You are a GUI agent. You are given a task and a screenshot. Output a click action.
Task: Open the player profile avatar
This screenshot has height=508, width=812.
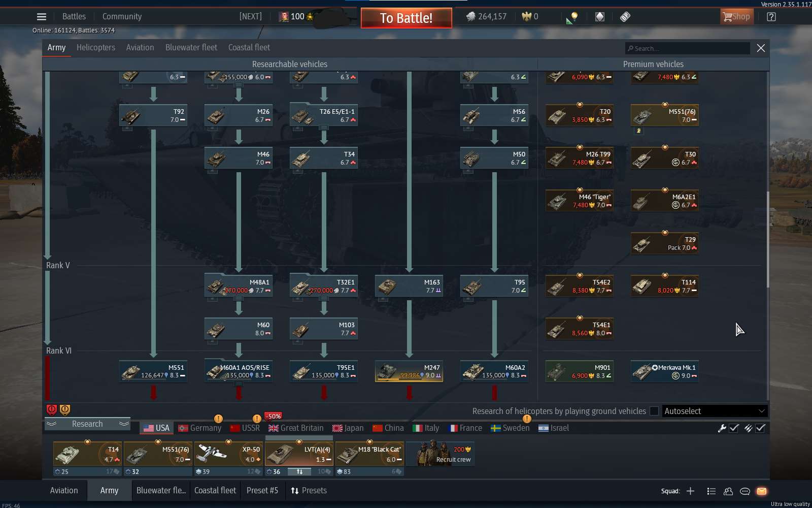point(284,17)
